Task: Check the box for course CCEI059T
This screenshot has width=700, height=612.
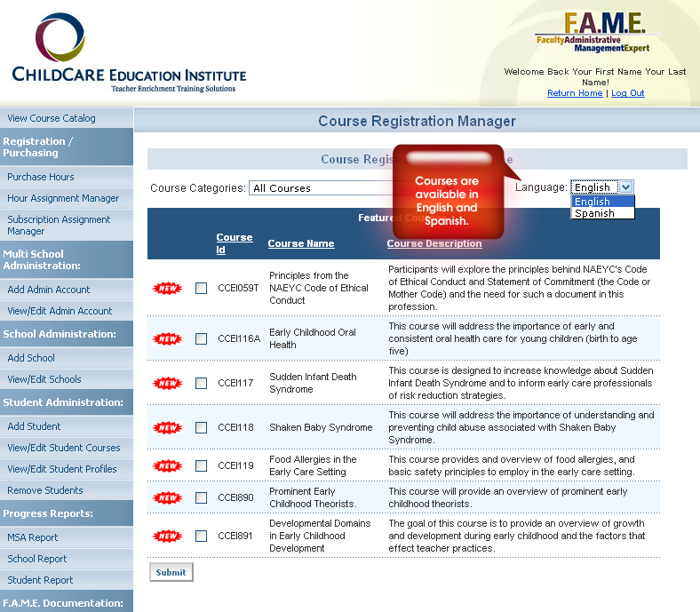Action: pyautogui.click(x=202, y=289)
